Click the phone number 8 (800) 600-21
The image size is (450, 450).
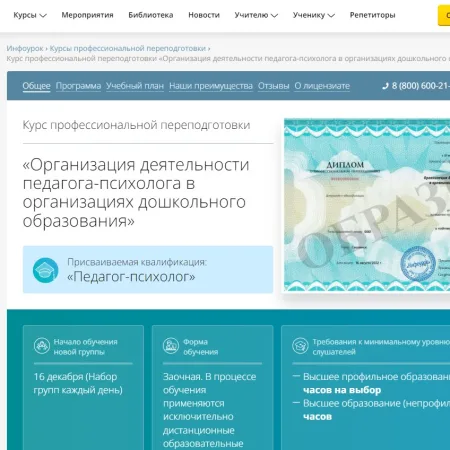click(x=421, y=86)
